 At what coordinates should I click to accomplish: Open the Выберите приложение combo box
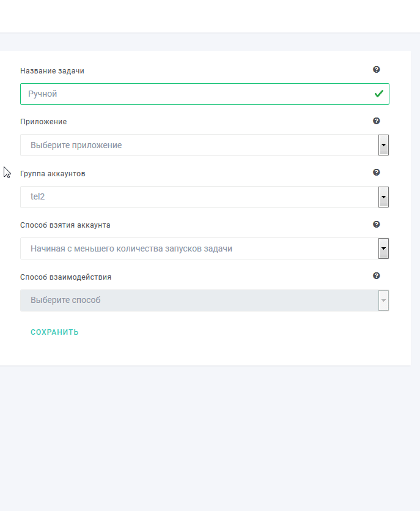pos(205,145)
